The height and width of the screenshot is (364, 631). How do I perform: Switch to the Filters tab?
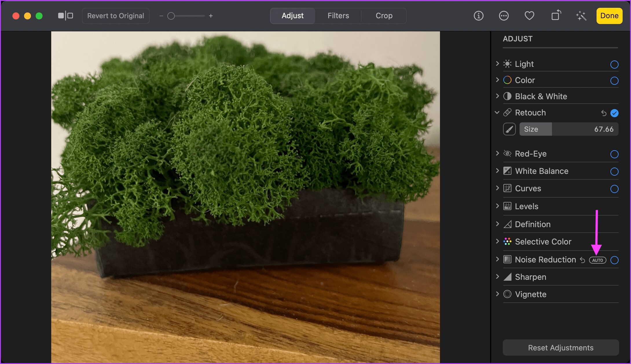point(338,16)
